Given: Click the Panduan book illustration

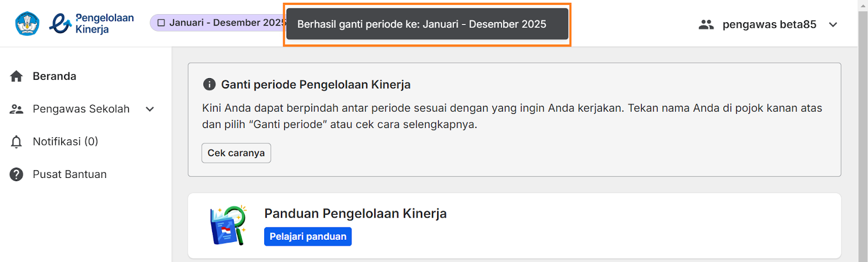Looking at the screenshot, I should coord(228,225).
